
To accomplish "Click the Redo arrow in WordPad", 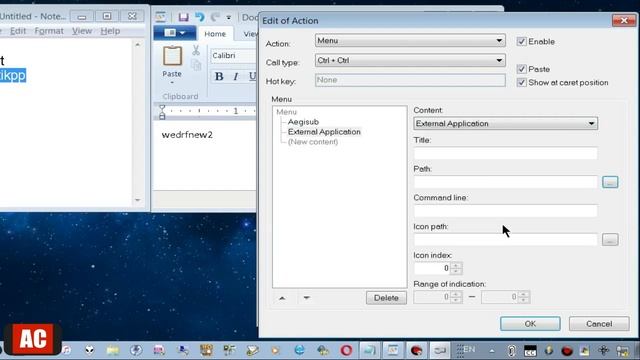I will click(x=215, y=17).
